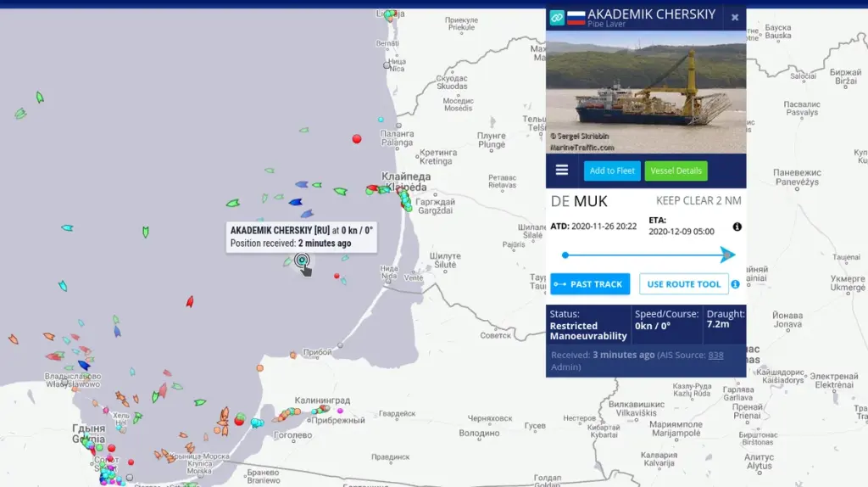
Task: Click the large red dot near Palanga
Action: tap(357, 138)
